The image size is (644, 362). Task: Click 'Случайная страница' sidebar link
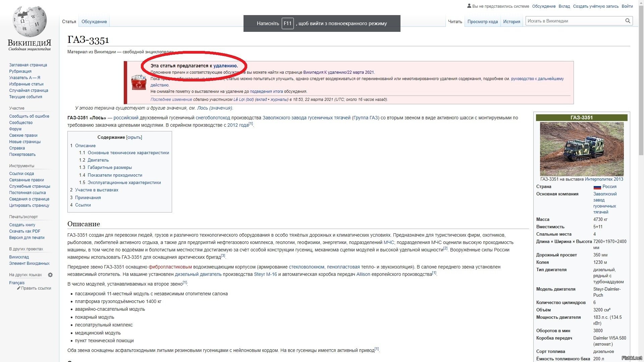click(x=29, y=90)
